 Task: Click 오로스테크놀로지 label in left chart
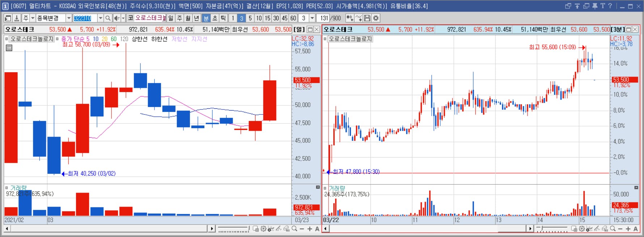32,39
